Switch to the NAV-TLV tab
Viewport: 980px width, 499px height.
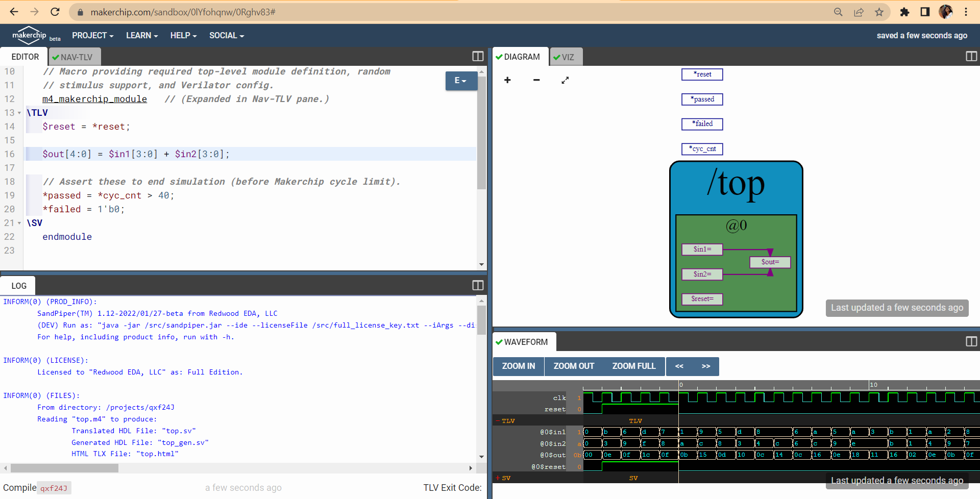pos(74,57)
